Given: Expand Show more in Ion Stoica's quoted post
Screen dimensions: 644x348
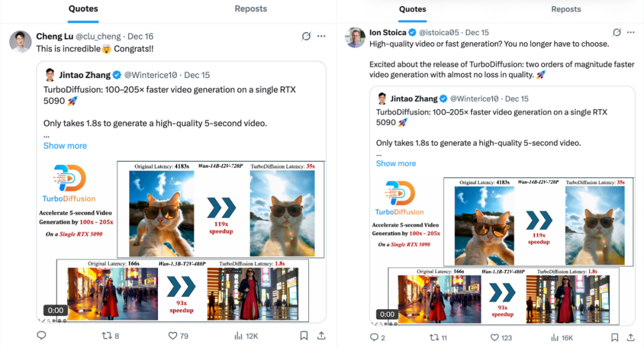Looking at the screenshot, I should coord(396,163).
